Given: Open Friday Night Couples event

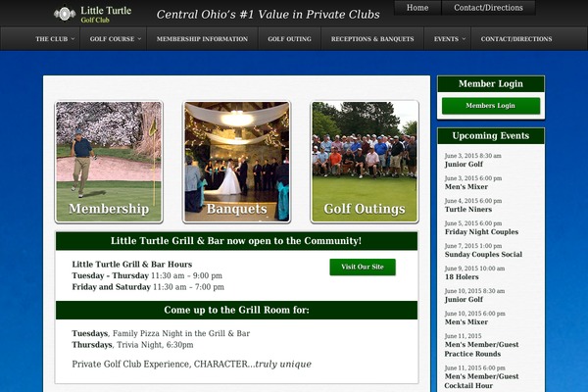Looking at the screenshot, I should (481, 232).
